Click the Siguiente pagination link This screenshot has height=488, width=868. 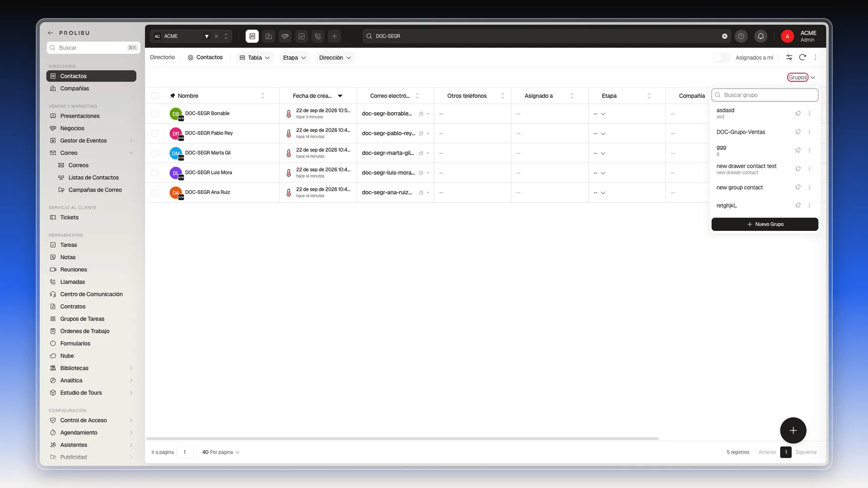tap(806, 452)
